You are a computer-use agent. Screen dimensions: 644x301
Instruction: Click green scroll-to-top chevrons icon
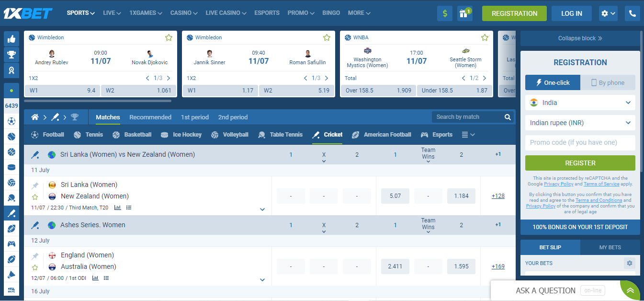click(x=630, y=290)
